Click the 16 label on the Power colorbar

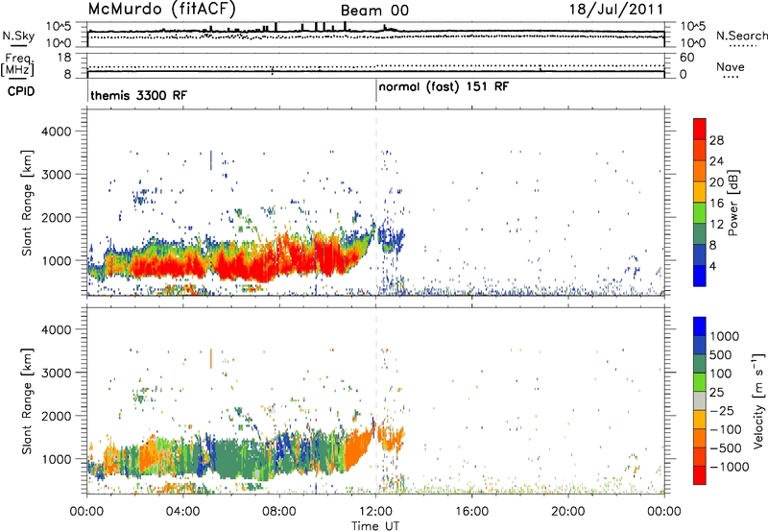tap(716, 204)
